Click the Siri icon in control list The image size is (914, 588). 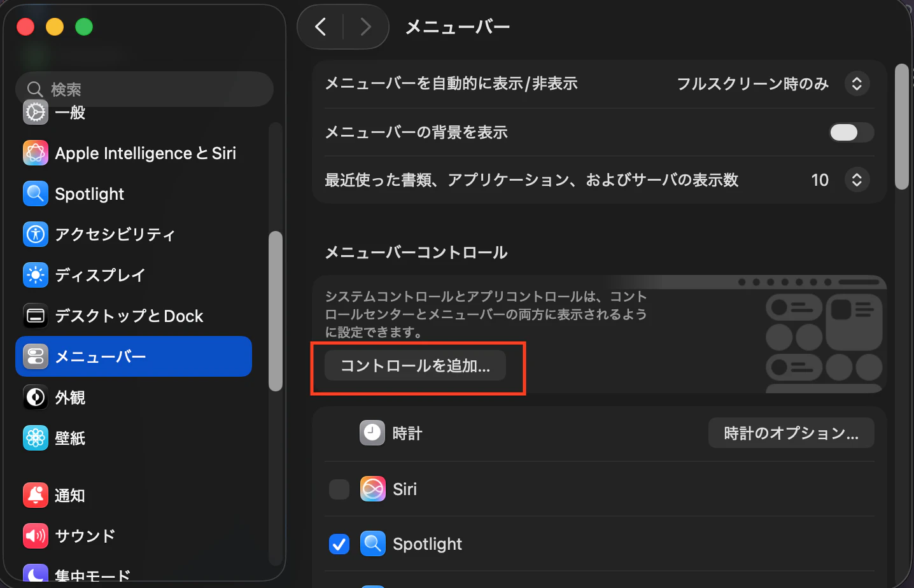[x=373, y=489]
